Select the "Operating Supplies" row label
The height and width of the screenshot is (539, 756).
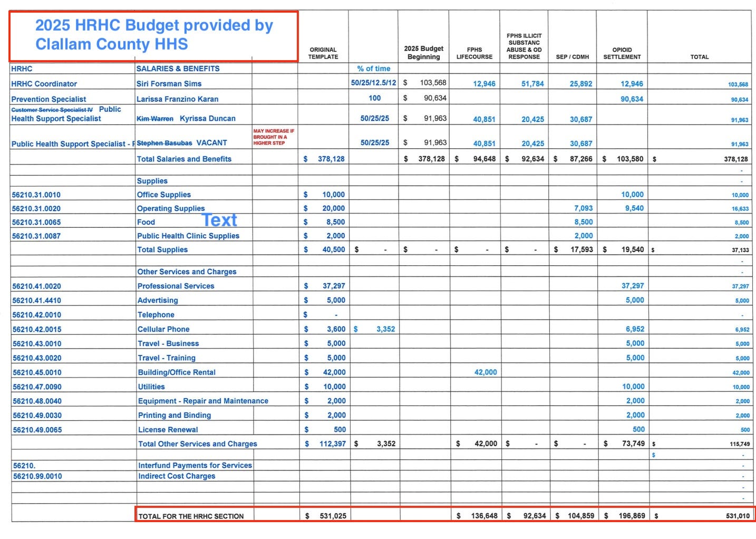tap(171, 208)
